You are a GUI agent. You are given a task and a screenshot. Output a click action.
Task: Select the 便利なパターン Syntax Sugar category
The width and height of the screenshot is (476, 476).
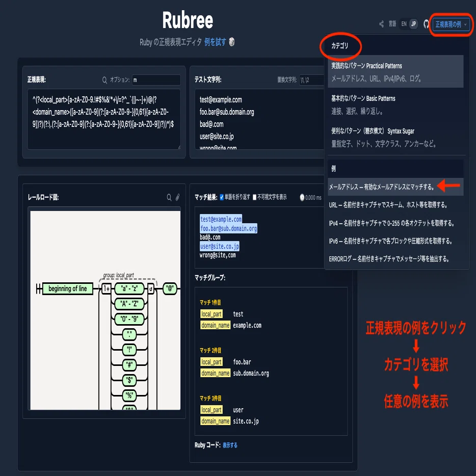point(395,137)
